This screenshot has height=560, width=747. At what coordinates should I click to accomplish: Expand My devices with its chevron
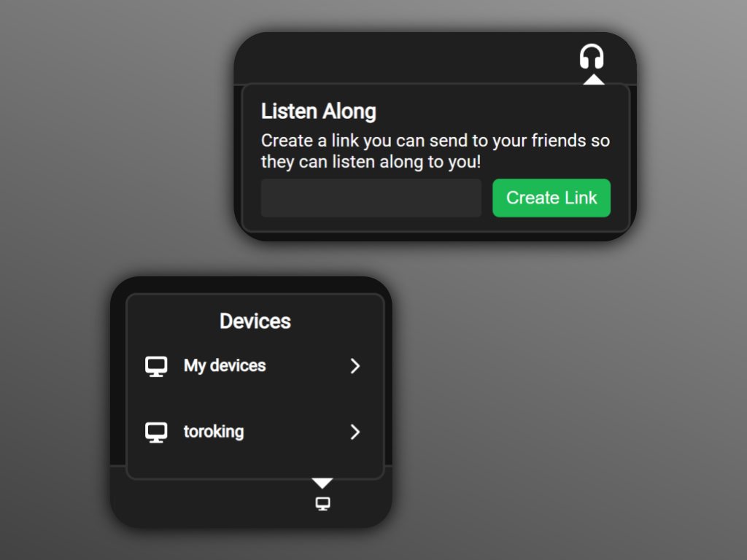355,366
